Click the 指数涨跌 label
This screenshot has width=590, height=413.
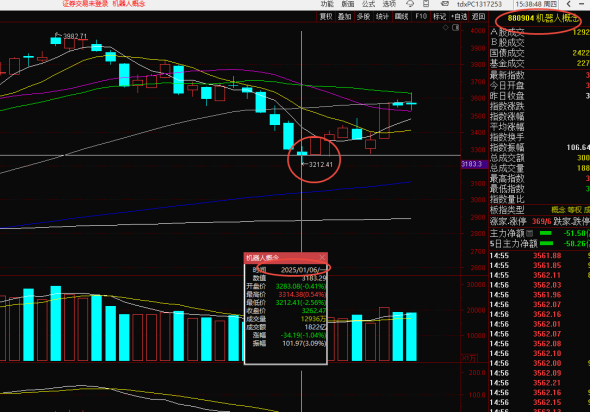pos(507,106)
